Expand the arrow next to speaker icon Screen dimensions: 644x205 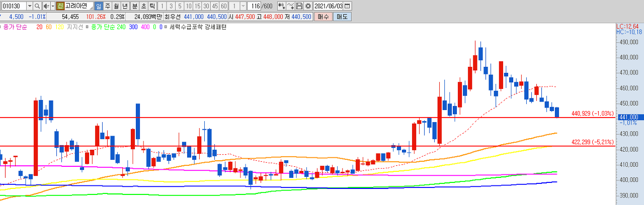click(52, 6)
